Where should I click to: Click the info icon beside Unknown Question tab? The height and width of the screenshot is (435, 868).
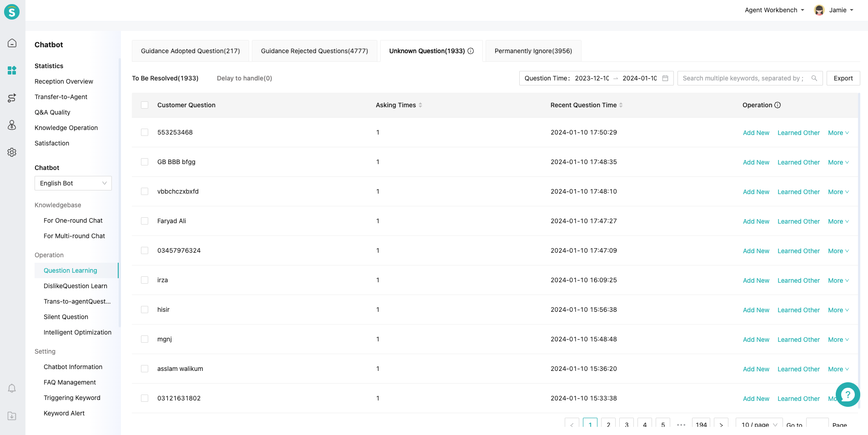471,51
